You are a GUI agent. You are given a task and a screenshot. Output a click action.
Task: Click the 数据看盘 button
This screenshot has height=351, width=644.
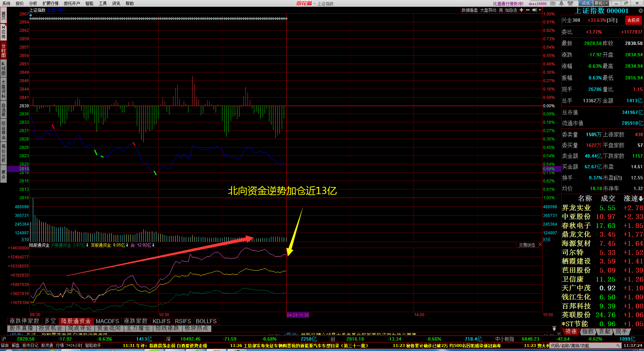[x=470, y=10]
